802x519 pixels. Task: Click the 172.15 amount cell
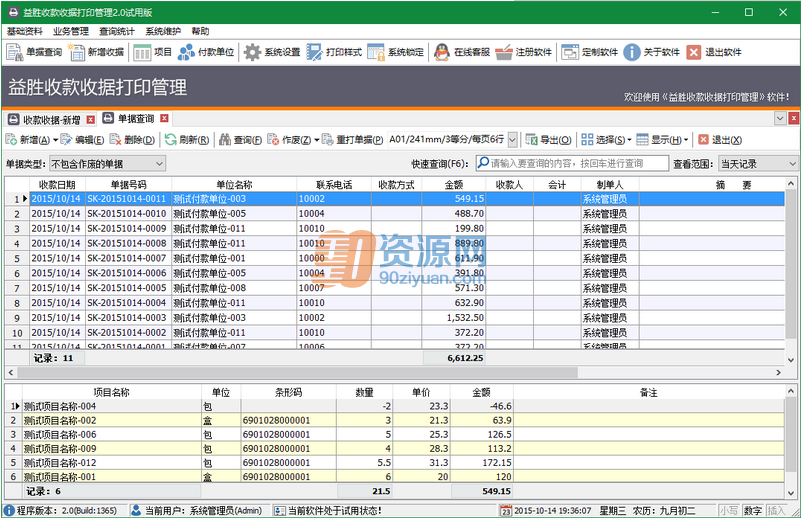[482, 463]
